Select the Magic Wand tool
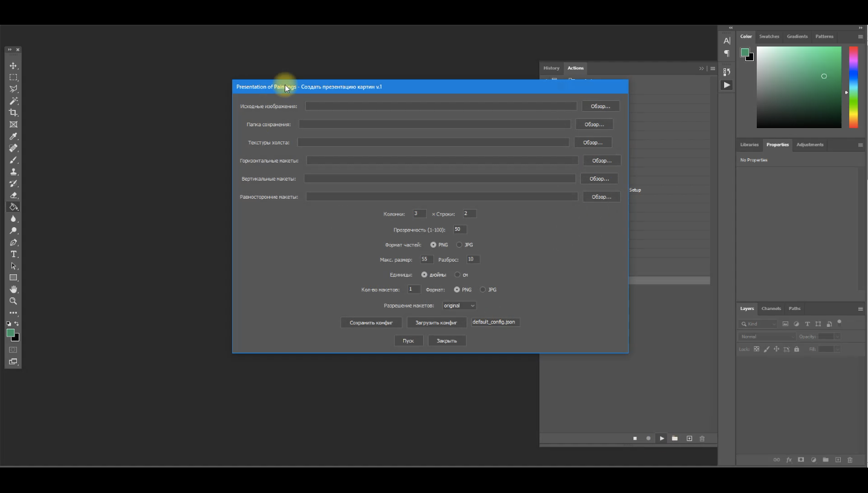 (x=13, y=101)
